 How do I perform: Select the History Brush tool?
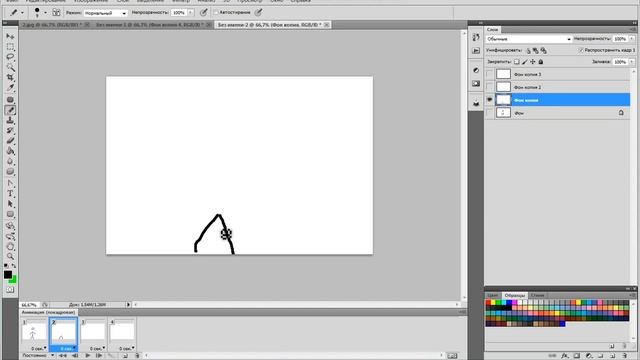(10, 130)
